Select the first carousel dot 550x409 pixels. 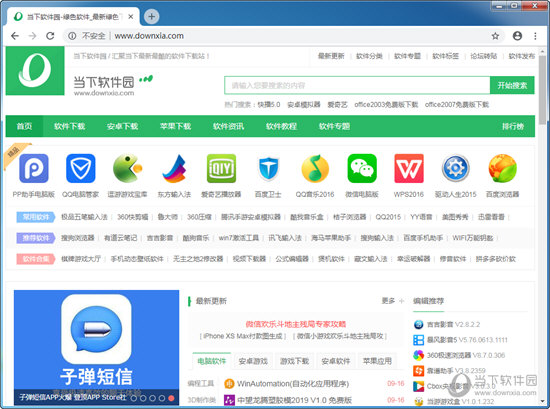134,398
